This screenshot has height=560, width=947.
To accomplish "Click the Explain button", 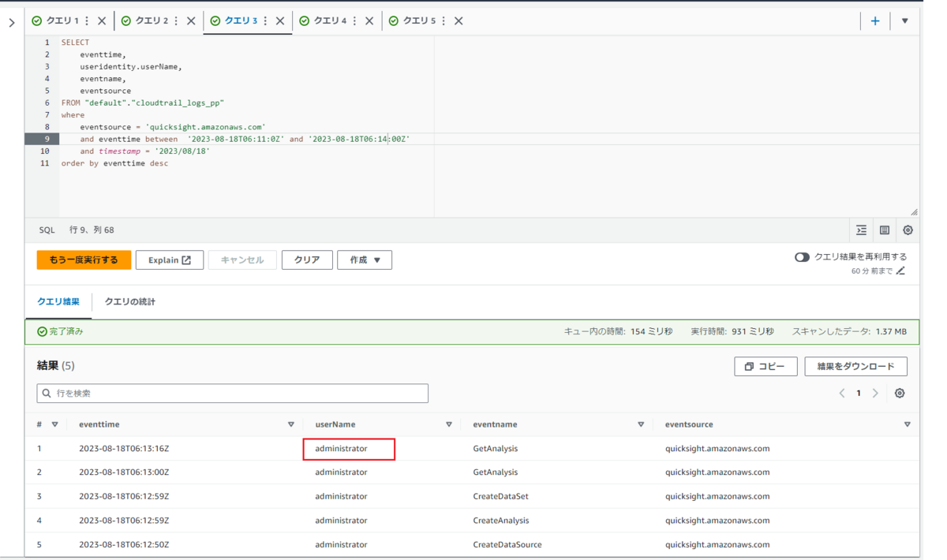I will (x=170, y=259).
